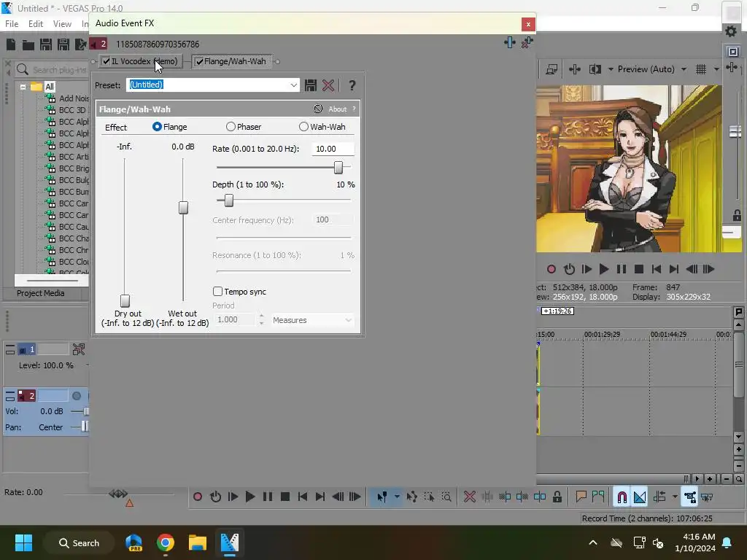Select the Zoom edit tool

[446, 497]
